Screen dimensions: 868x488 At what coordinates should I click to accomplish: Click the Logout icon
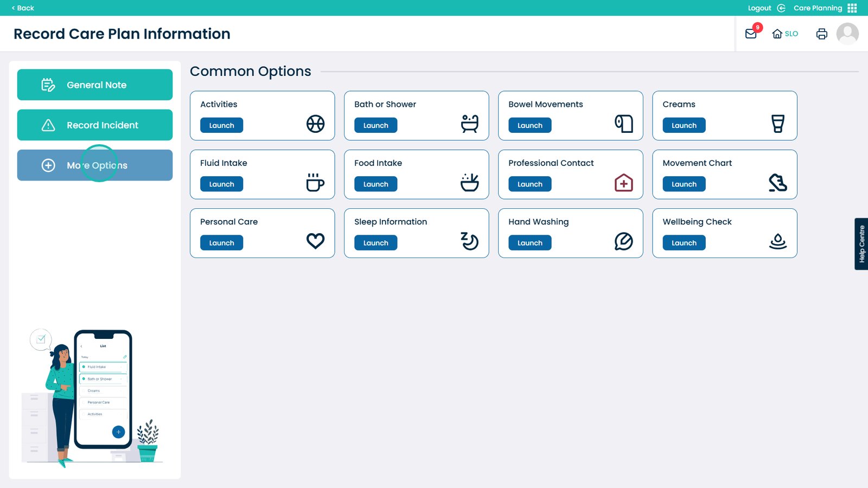(x=781, y=8)
